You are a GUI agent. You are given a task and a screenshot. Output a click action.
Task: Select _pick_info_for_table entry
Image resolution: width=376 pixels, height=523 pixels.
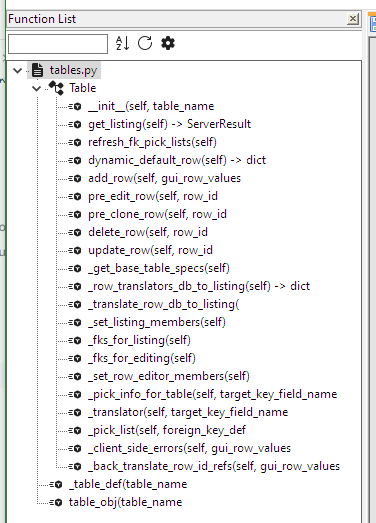point(213,395)
